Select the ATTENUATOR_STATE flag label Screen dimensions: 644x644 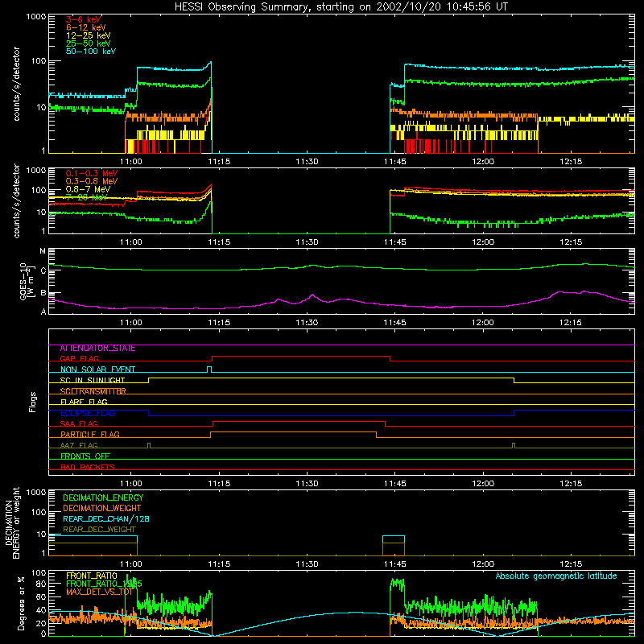[x=97, y=349]
